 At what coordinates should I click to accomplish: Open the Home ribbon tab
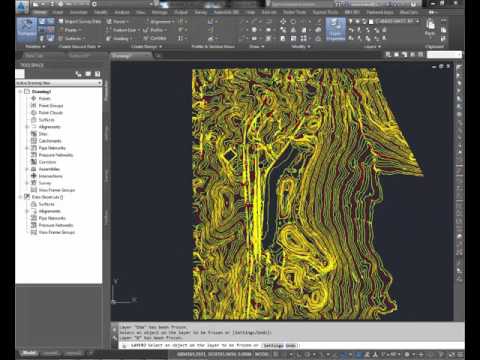40,12
